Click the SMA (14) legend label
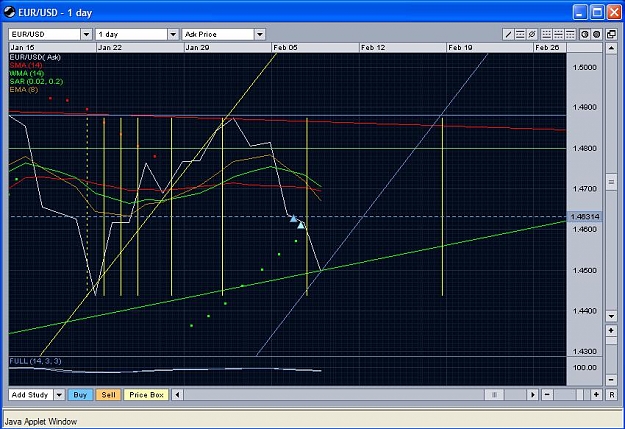Screen dimensions: 625x429 pos(26,65)
